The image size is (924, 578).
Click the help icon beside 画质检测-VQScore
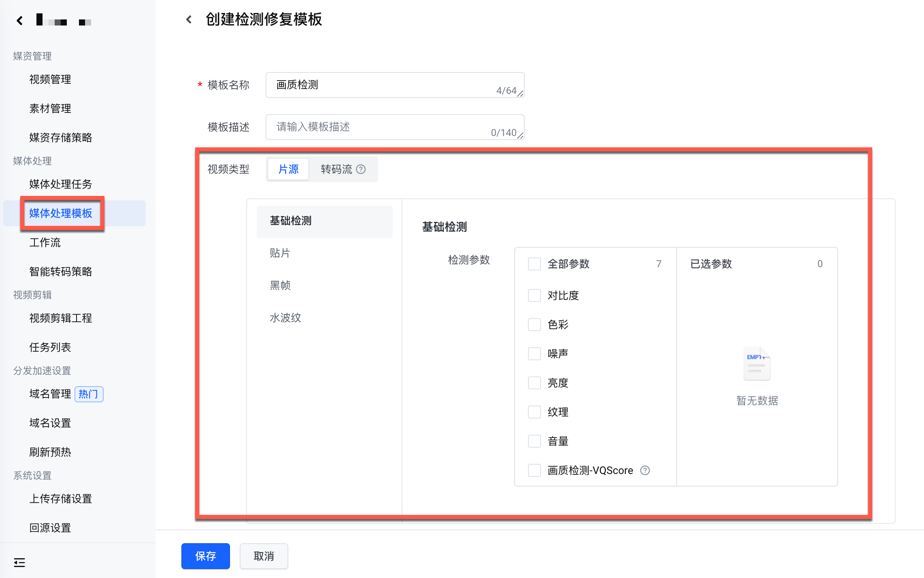(645, 470)
